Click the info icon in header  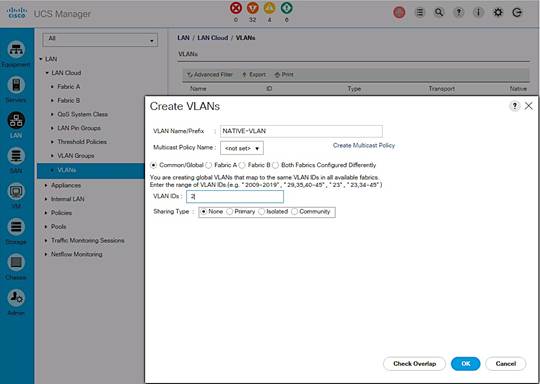478,13
